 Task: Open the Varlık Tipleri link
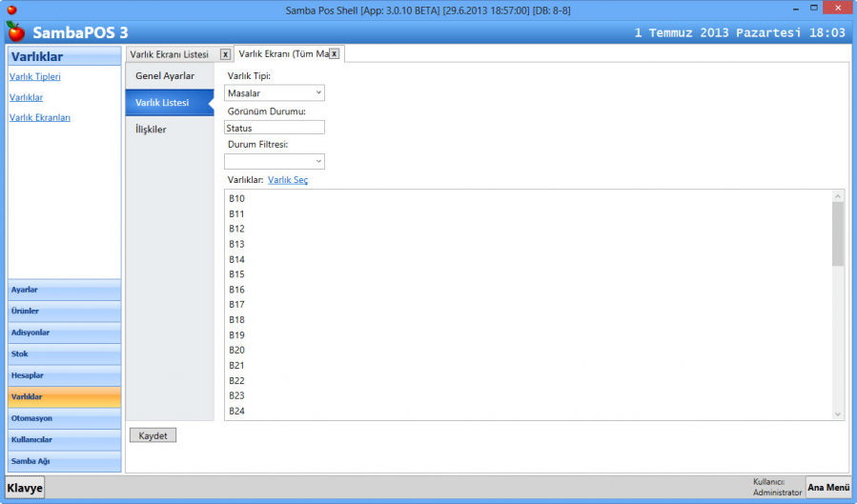(34, 76)
